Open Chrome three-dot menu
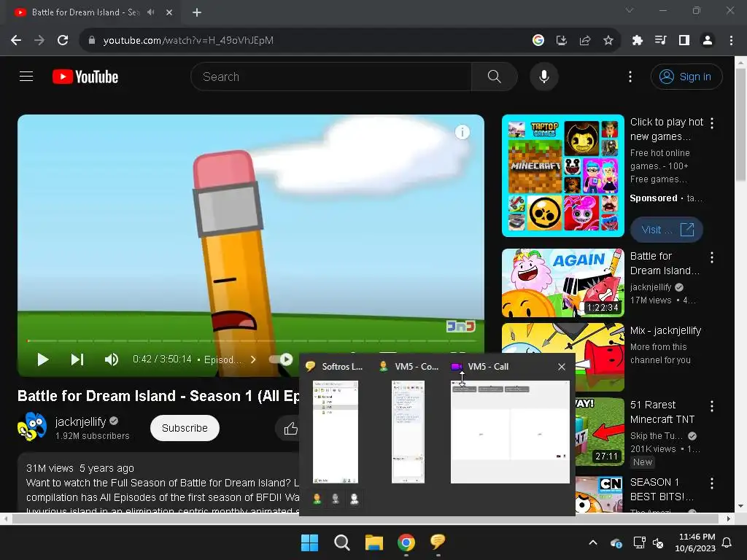This screenshot has height=560, width=747. 731,41
